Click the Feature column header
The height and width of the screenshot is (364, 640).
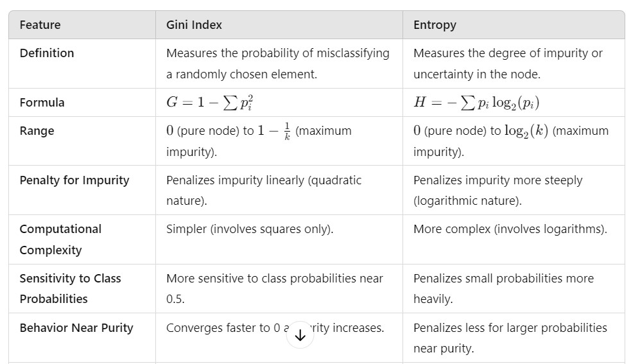pos(40,25)
